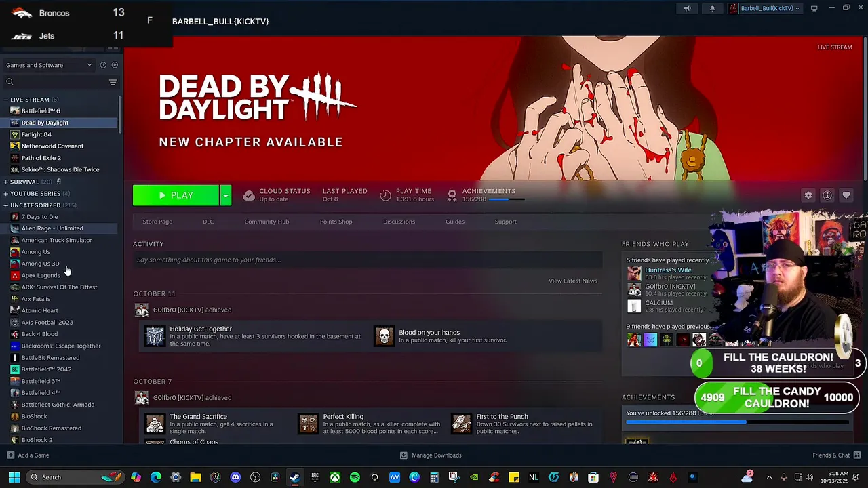
Task: Click achievements progress bar in right panel
Action: pyautogui.click(x=737, y=422)
